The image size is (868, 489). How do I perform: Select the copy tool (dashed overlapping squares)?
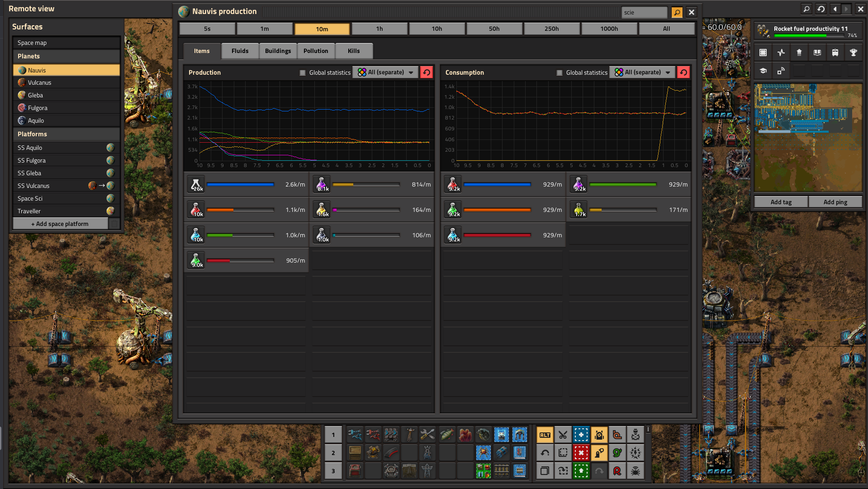563,453
